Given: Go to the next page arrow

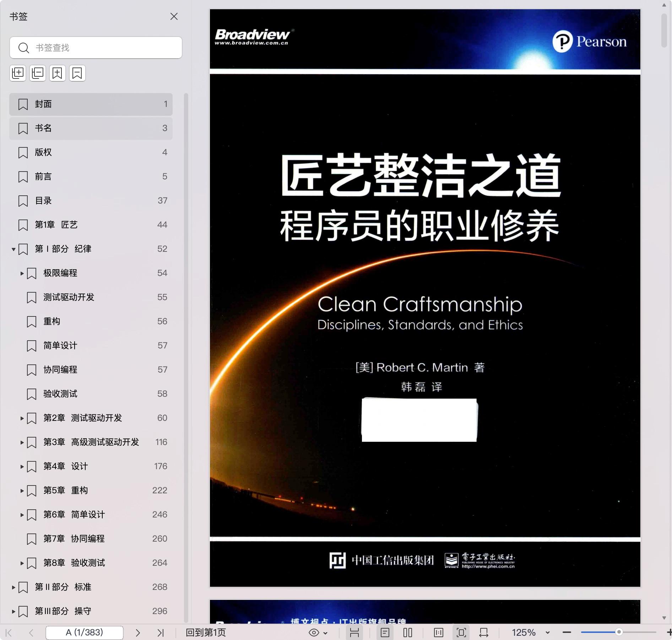Looking at the screenshot, I should pos(138,633).
